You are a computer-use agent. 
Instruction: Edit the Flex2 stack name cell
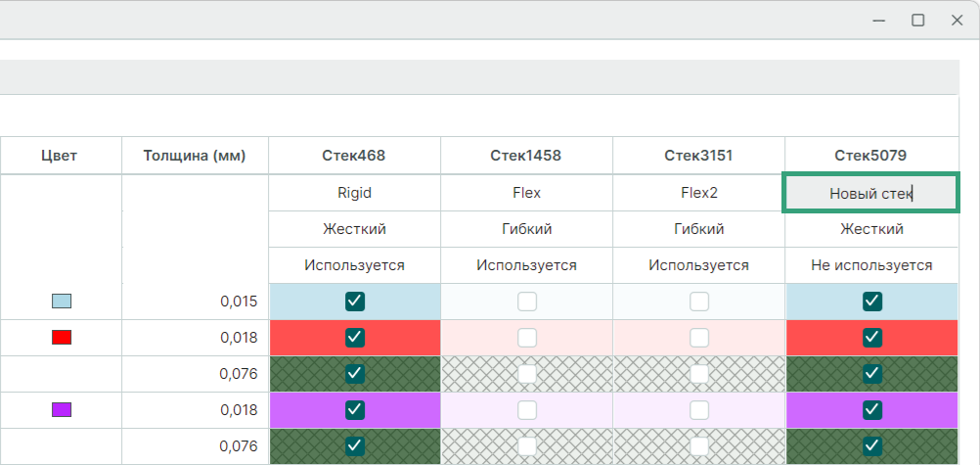click(x=699, y=193)
